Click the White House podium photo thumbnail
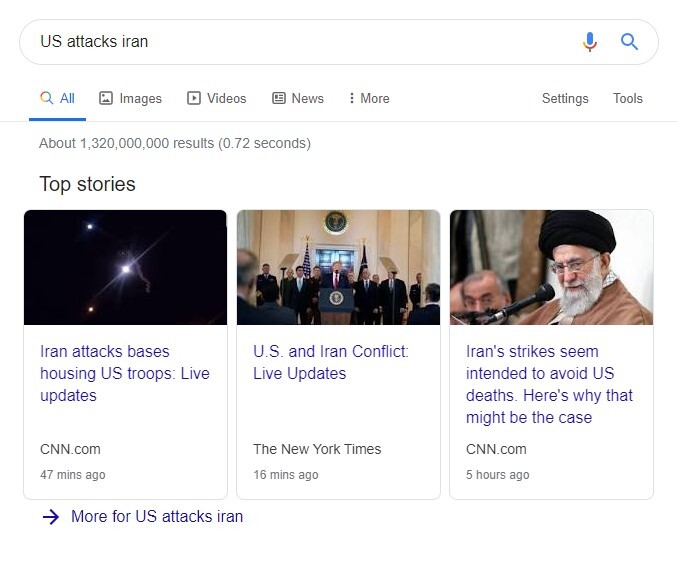 [338, 267]
